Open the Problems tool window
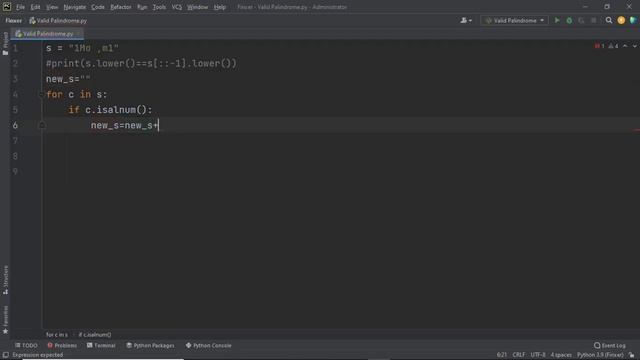Viewport: 640px width, 360px height. [62, 345]
